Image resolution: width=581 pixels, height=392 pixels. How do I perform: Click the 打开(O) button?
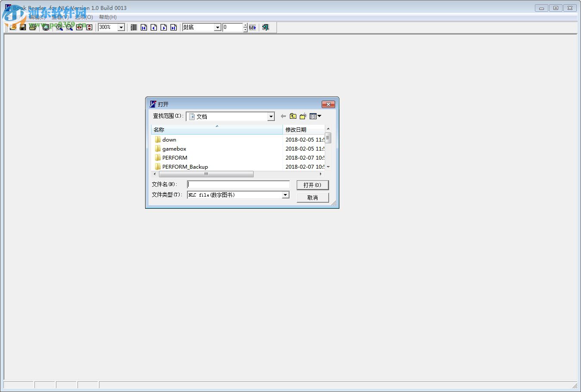[313, 185]
